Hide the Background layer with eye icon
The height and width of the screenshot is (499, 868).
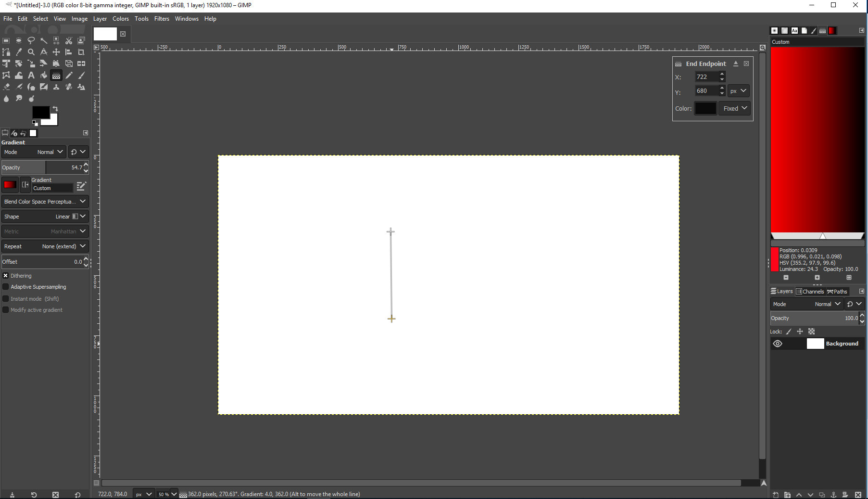[x=778, y=344]
